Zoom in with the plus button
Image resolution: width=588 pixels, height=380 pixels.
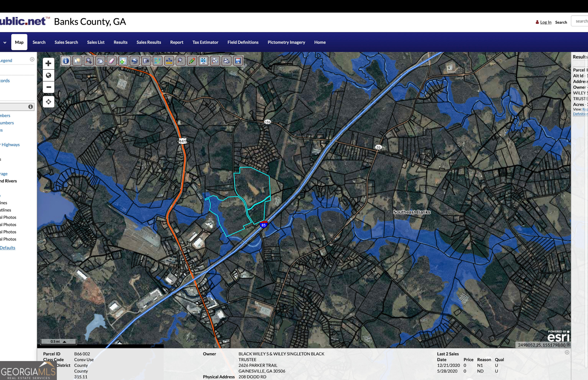[48, 63]
